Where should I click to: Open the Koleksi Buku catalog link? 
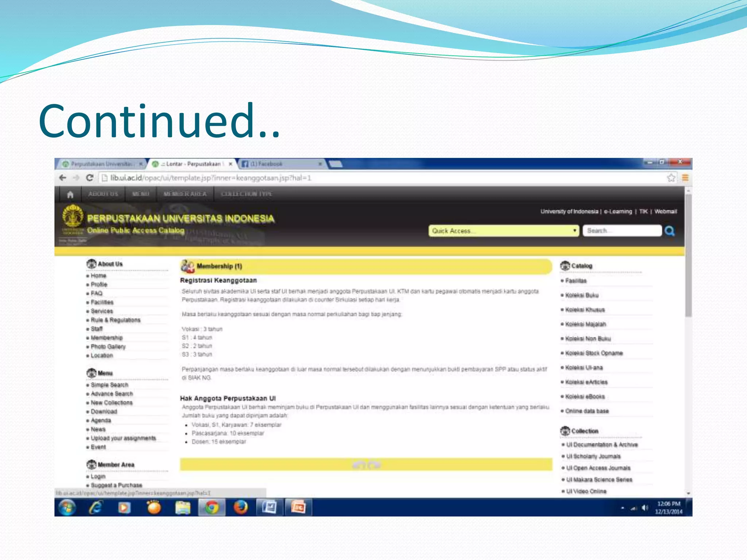(582, 295)
